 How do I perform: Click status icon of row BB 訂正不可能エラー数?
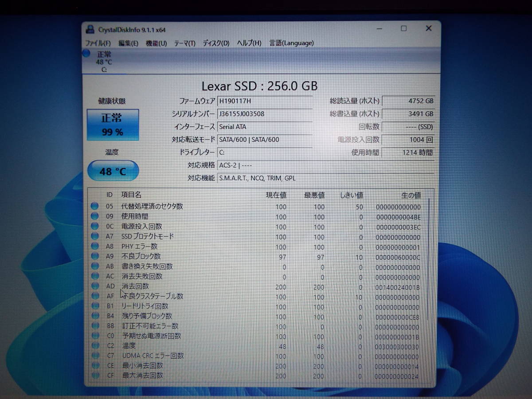coord(94,326)
